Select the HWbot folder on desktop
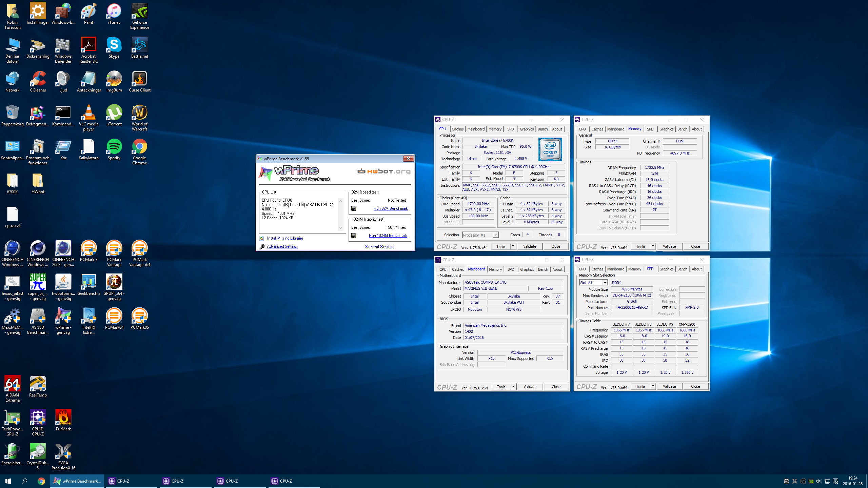The width and height of the screenshot is (868, 488). [38, 183]
